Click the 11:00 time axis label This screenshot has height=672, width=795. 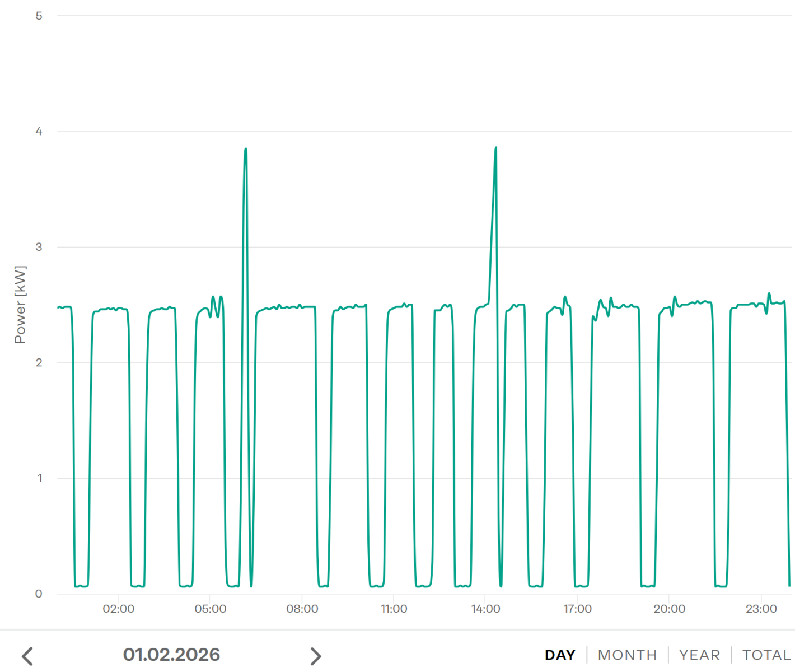click(x=394, y=609)
